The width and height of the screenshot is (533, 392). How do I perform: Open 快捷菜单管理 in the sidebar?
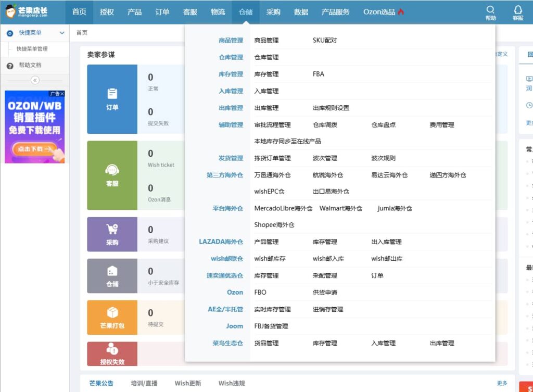pos(33,49)
